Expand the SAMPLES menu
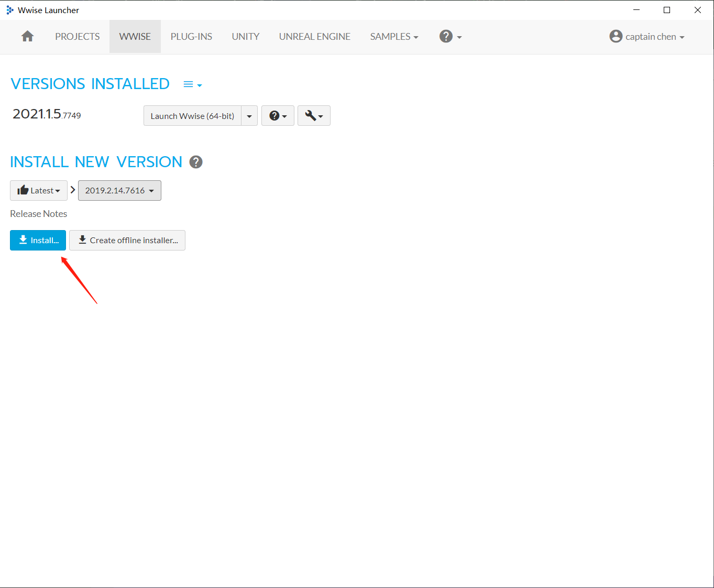 (394, 36)
